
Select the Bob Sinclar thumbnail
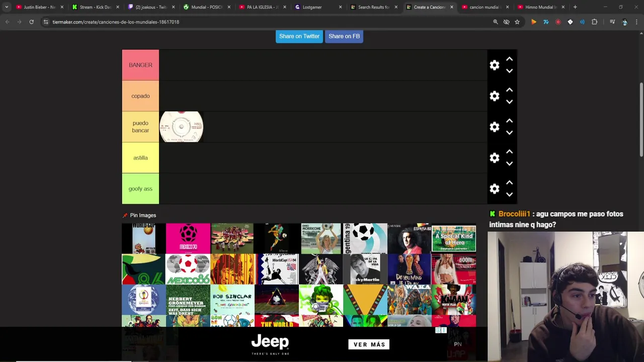coord(232,300)
